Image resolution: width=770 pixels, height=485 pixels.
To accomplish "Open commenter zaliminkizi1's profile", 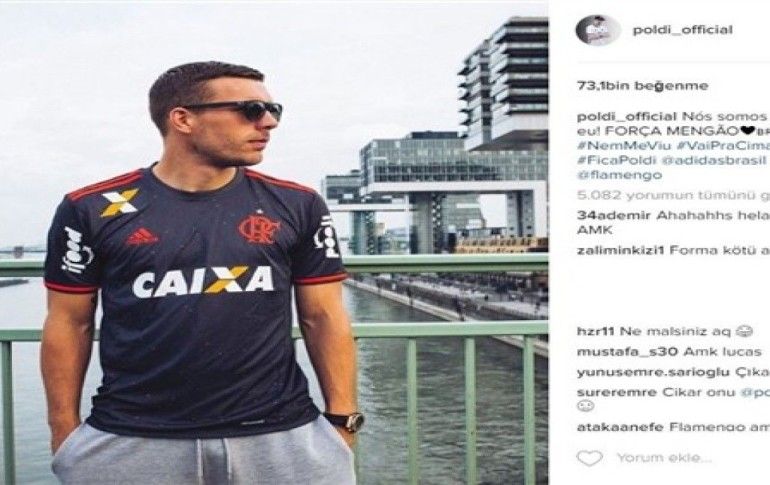I will [621, 250].
